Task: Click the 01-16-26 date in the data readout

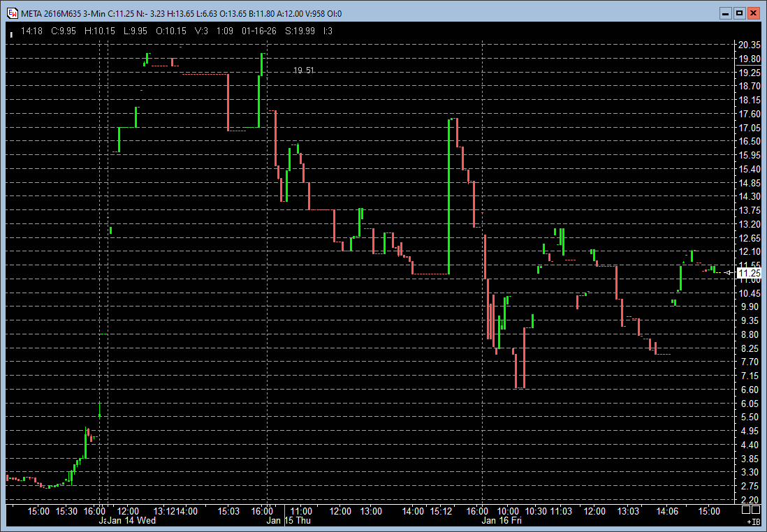Action: [x=258, y=31]
